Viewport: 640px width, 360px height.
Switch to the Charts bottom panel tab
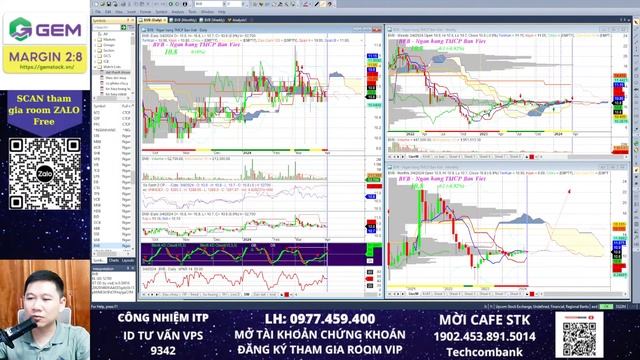pyautogui.click(x=113, y=260)
